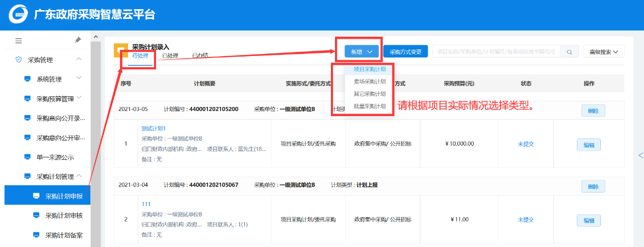
Task: Click the hamburger menu icon in sidebar
Action: point(19,41)
